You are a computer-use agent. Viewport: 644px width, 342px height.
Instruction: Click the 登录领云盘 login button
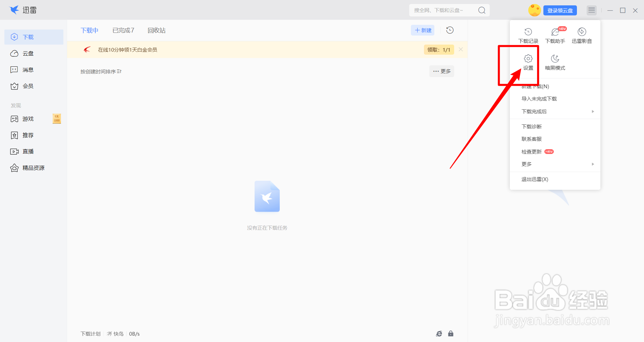click(560, 10)
